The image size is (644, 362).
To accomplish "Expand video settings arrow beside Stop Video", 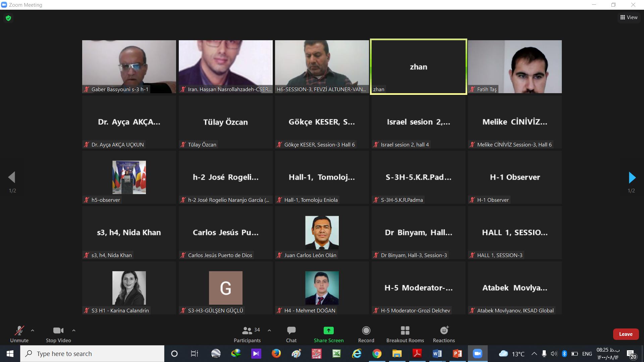I will pyautogui.click(x=74, y=330).
